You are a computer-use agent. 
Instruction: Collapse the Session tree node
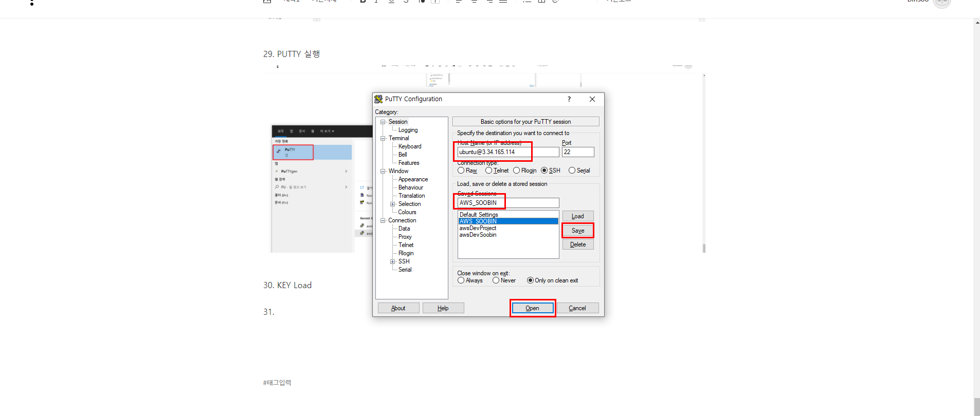point(383,122)
